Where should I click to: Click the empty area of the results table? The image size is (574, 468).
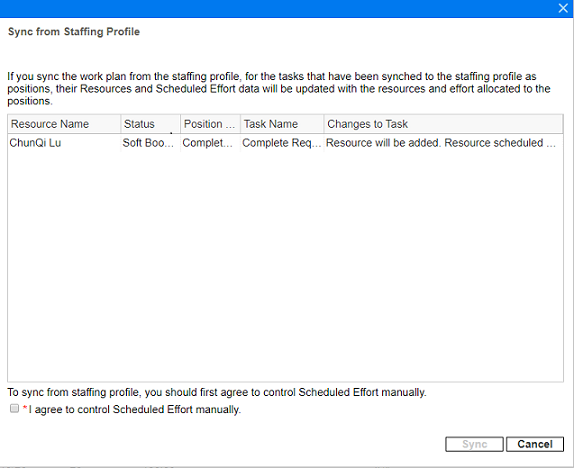285,266
